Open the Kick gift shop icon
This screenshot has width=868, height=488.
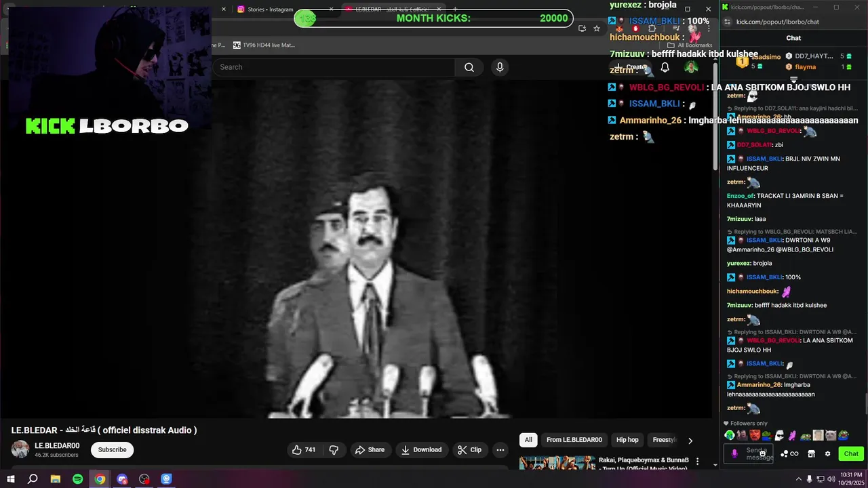click(x=811, y=453)
